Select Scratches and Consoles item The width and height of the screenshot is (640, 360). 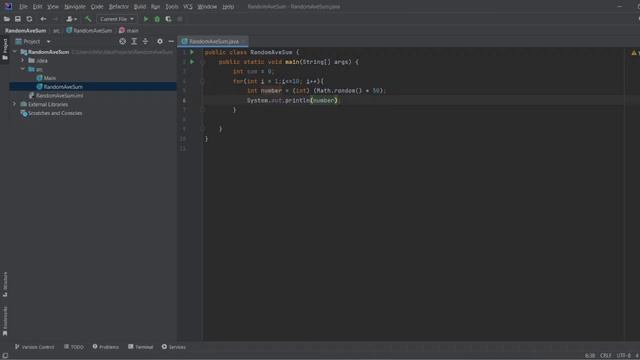coord(51,113)
